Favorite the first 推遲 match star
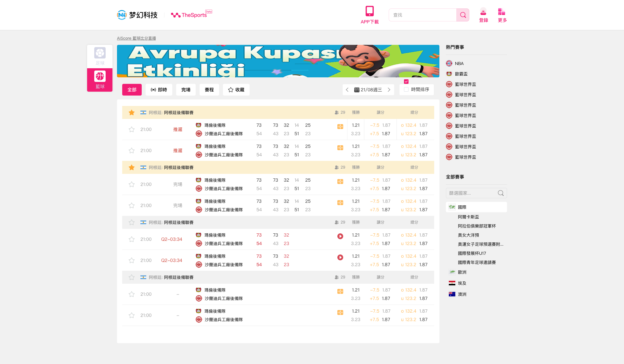Viewport: 624px width, 364px height. [132, 129]
